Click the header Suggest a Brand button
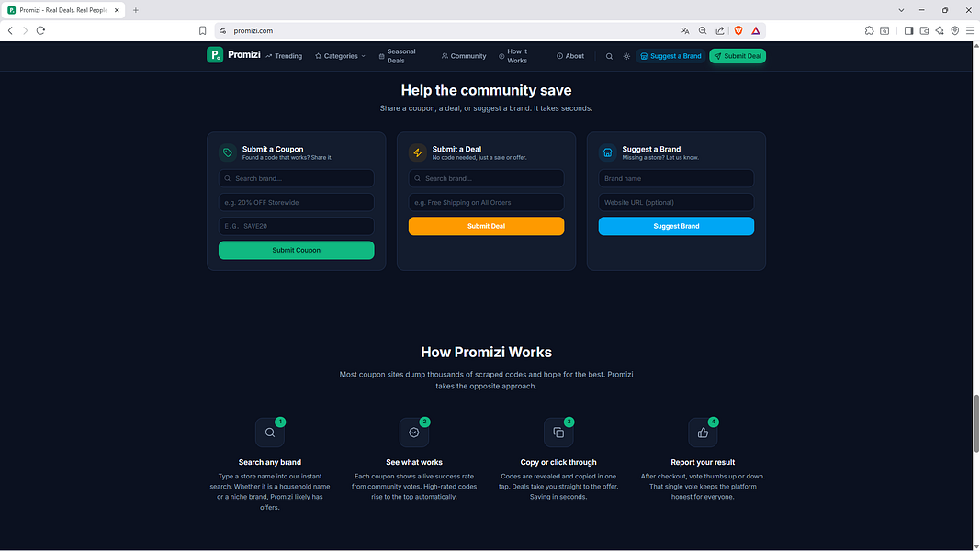The image size is (980, 551). [x=670, y=56]
